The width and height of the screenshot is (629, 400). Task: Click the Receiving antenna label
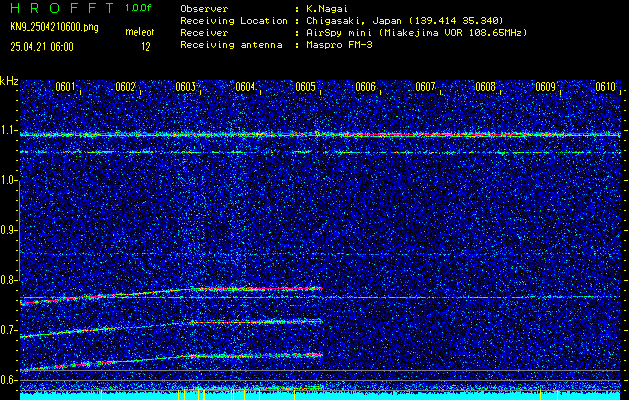[231, 45]
